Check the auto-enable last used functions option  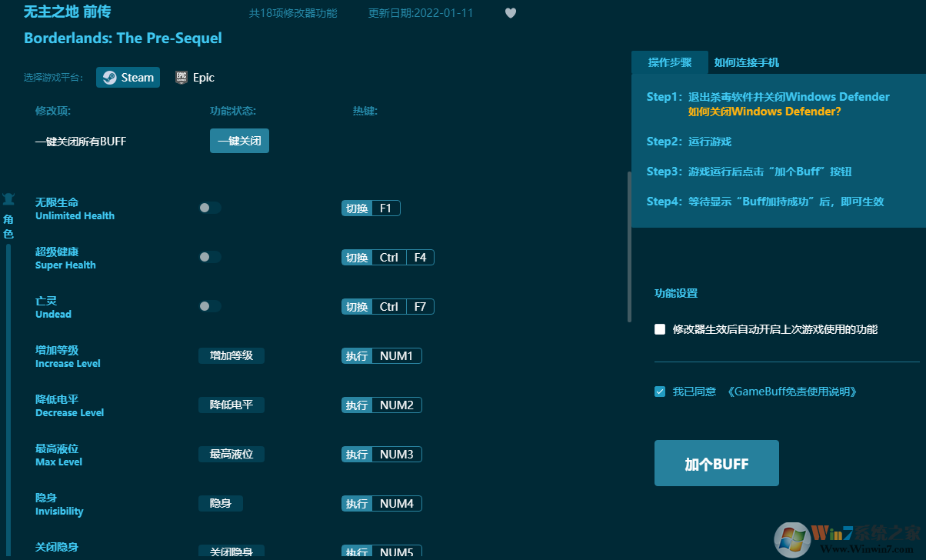coord(659,329)
